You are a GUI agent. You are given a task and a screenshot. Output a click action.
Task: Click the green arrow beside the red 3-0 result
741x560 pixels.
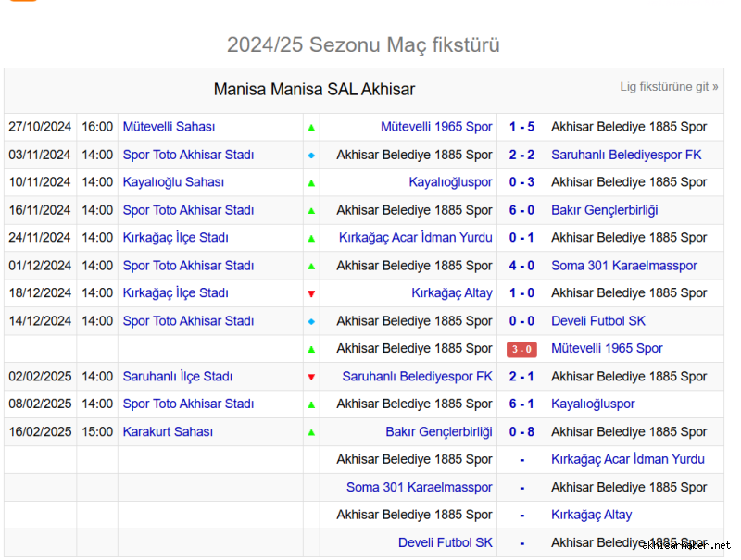point(311,349)
